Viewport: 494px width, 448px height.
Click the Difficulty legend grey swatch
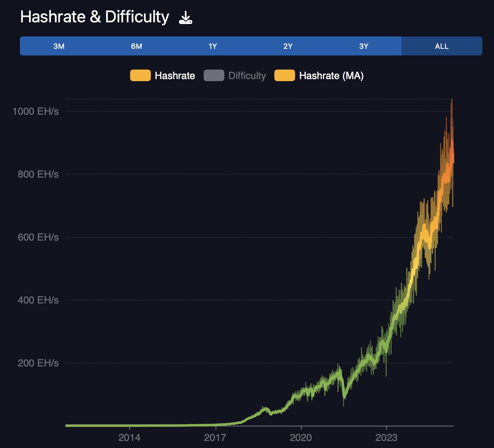coord(214,76)
